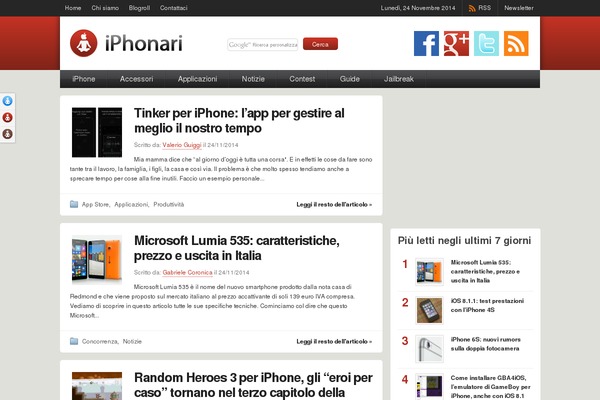
Task: Open Come installare GBA4iOS link
Action: pyautogui.click(x=490, y=387)
